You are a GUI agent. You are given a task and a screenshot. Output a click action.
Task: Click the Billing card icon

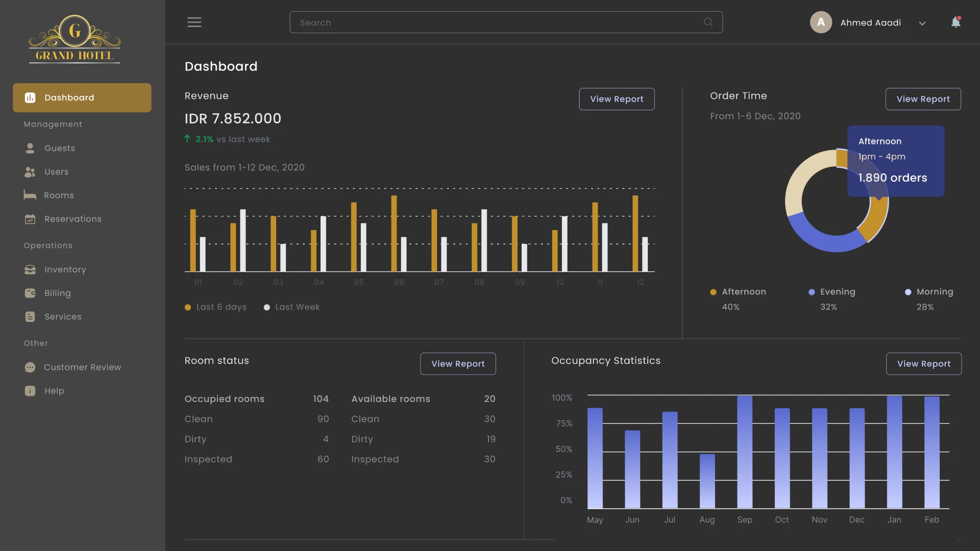(30, 293)
